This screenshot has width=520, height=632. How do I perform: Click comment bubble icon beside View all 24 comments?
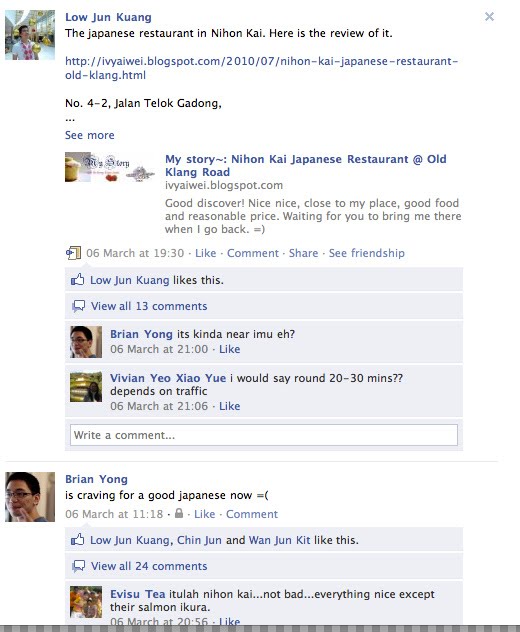pos(78,566)
